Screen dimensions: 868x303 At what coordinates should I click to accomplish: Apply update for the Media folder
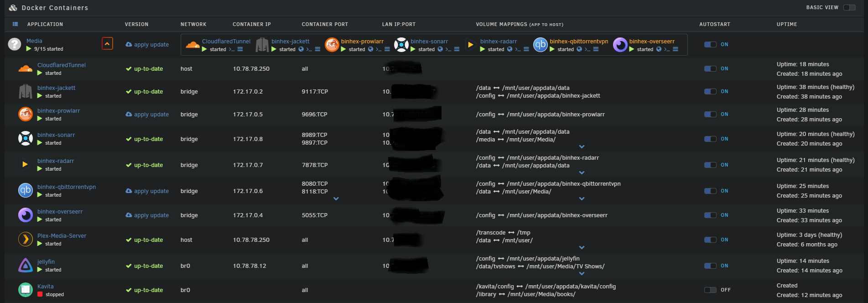(147, 44)
